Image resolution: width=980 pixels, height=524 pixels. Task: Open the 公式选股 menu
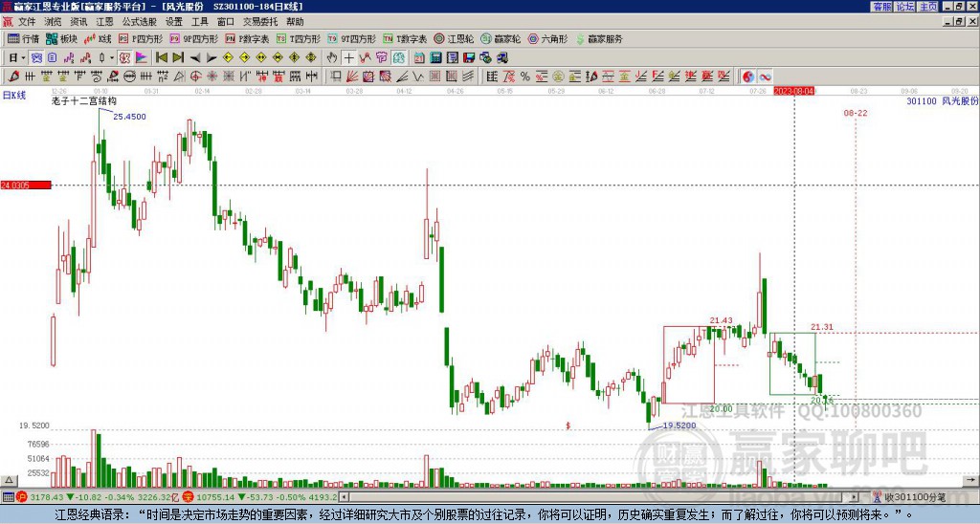[140, 22]
